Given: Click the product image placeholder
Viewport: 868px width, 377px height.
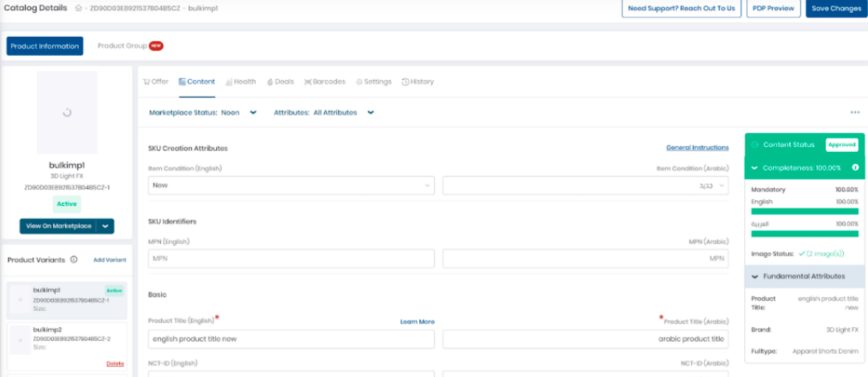Looking at the screenshot, I should pos(67,112).
